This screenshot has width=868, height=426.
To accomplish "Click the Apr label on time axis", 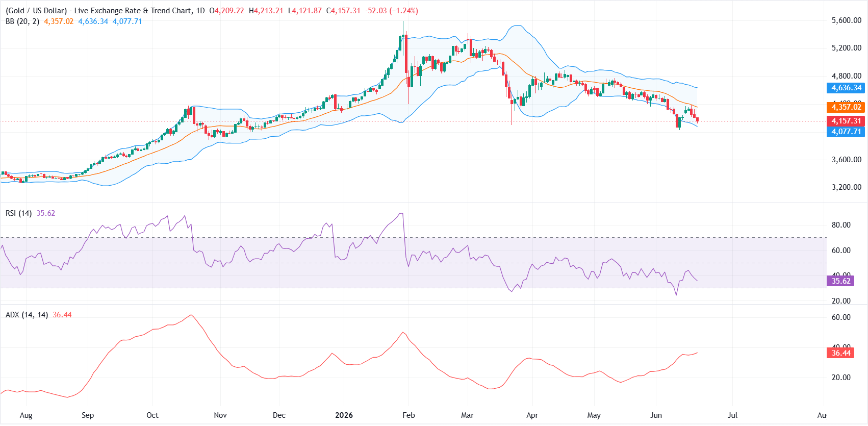I will 532,415.
